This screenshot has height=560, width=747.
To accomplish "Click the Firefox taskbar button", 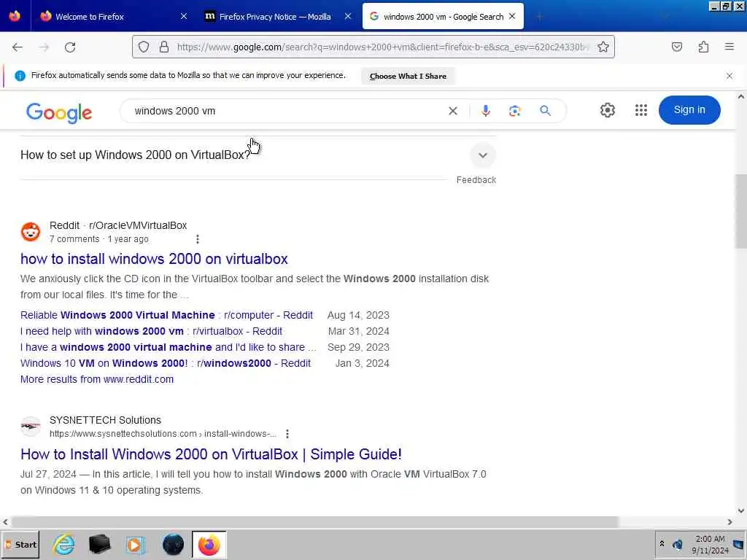I will tap(209, 544).
